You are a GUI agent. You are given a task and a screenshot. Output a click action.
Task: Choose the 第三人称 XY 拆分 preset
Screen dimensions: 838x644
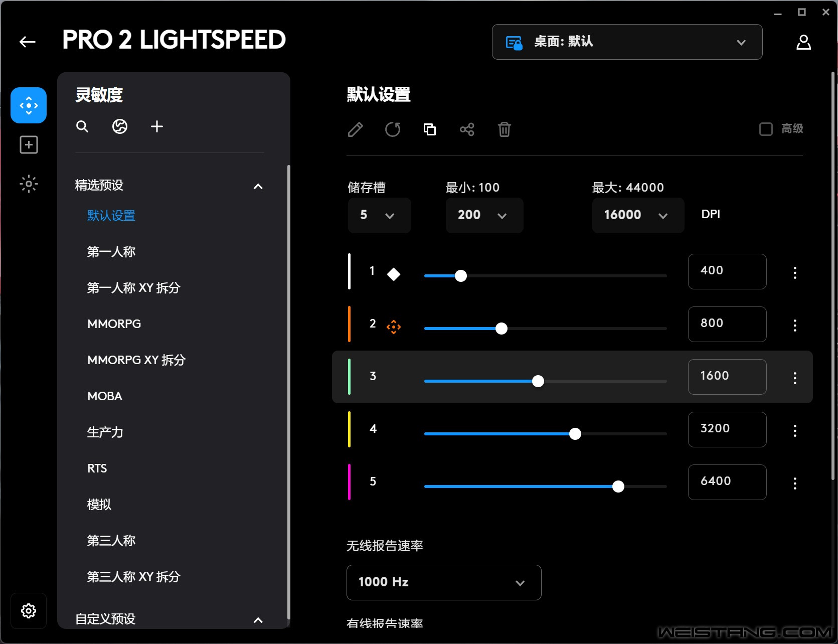coord(133,577)
